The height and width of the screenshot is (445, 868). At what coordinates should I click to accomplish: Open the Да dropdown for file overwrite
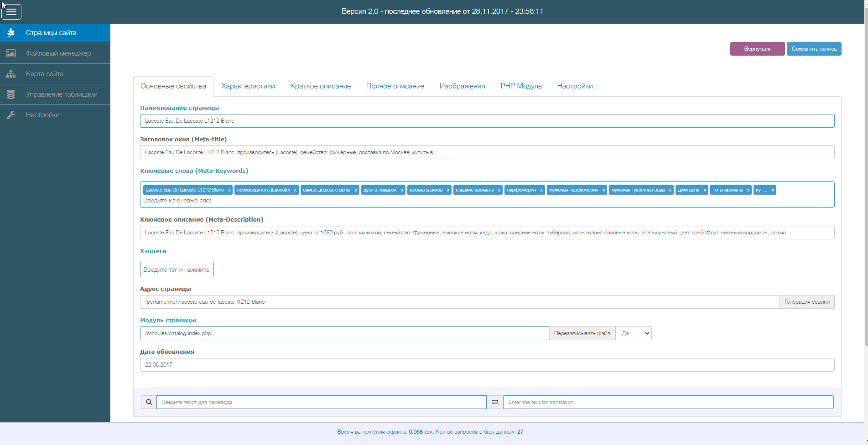coord(634,333)
